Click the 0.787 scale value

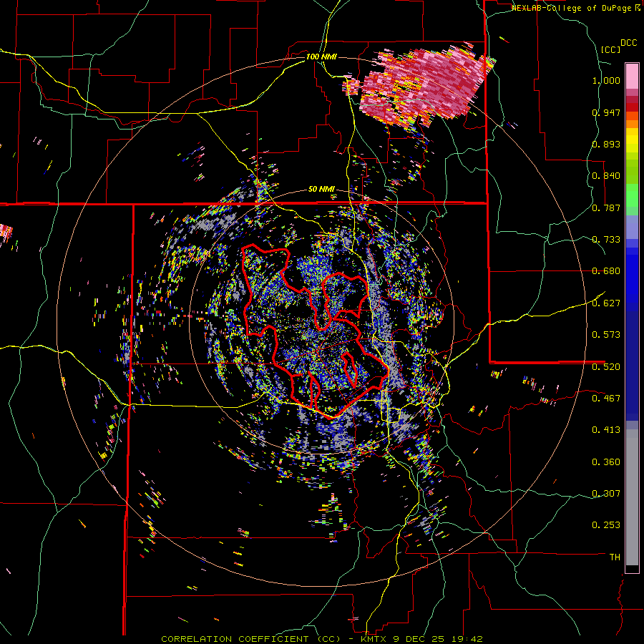click(x=606, y=208)
